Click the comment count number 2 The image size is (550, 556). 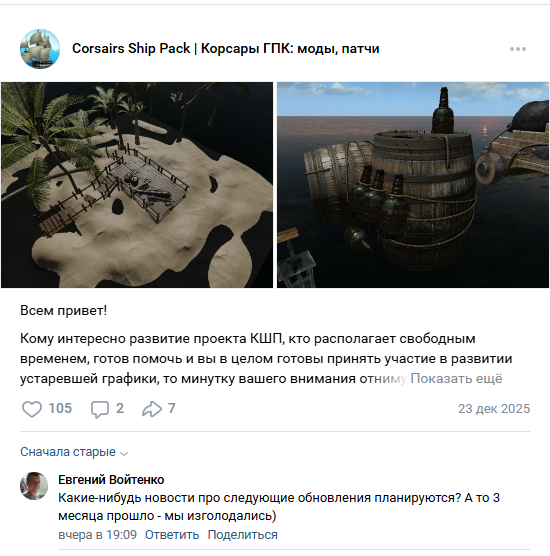point(120,408)
